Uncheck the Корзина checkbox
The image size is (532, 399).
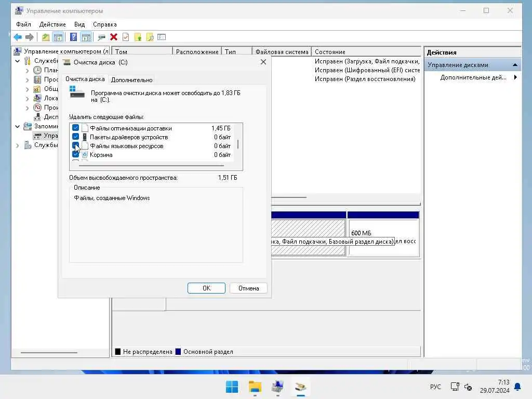(75, 154)
